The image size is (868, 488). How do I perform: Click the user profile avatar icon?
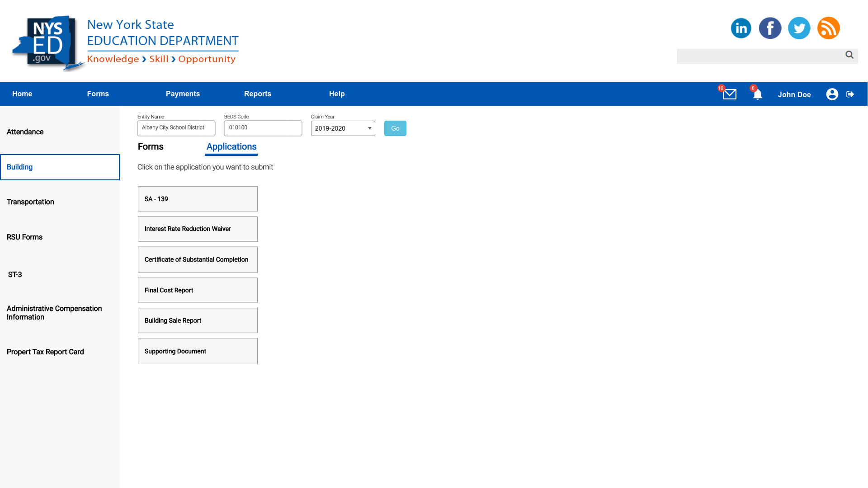[832, 94]
